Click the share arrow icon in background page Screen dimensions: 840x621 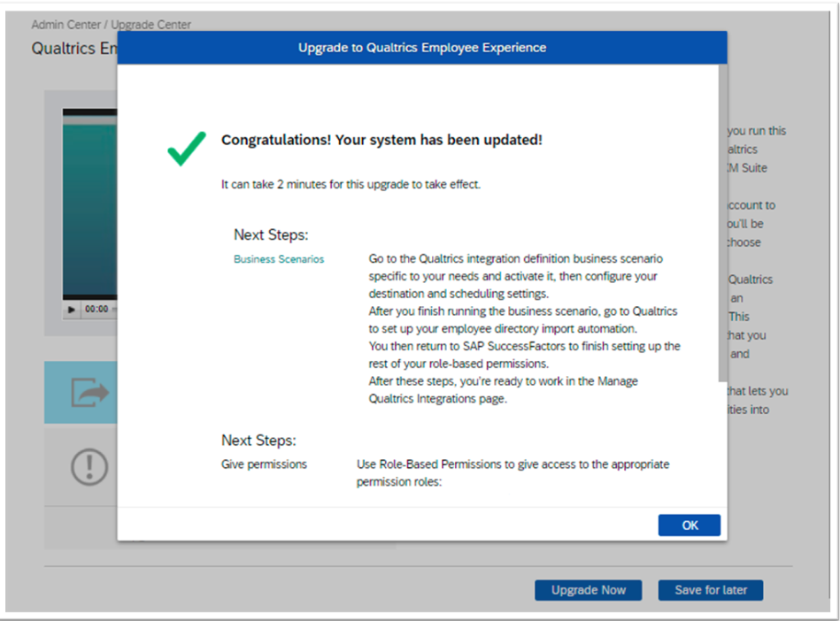point(89,393)
